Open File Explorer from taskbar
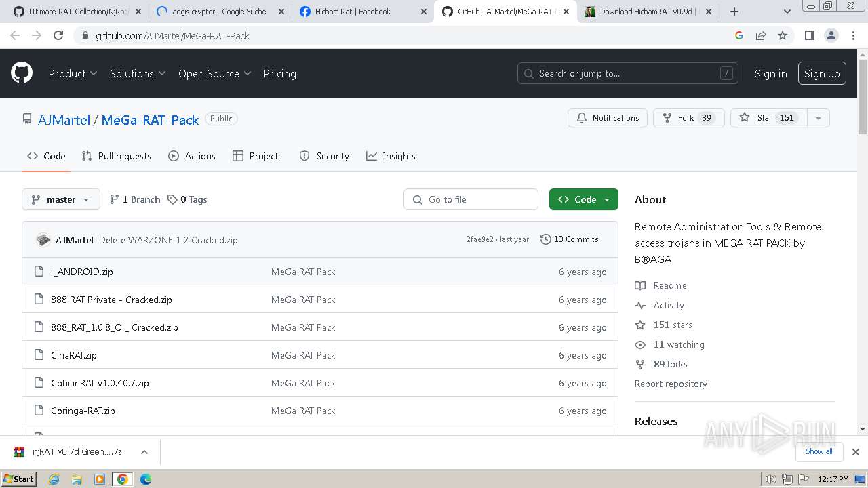868x488 pixels. click(77, 479)
